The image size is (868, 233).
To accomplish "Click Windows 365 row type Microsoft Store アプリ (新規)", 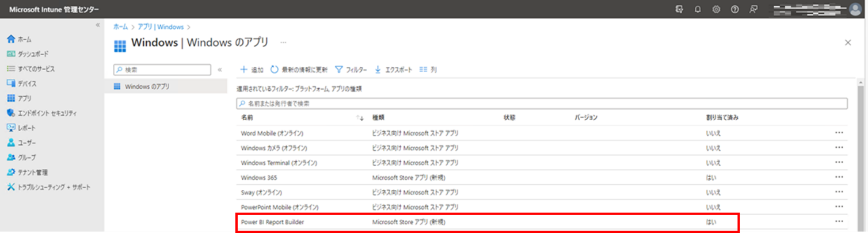I will point(409,177).
